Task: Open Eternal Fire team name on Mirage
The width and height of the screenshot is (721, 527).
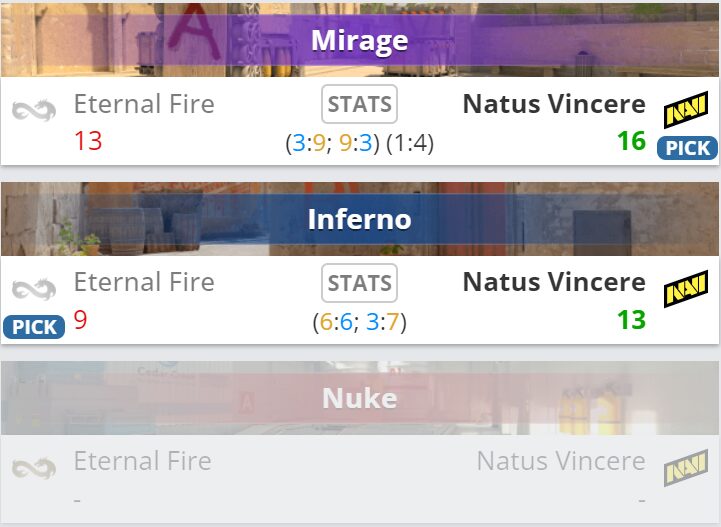Action: pyautogui.click(x=144, y=104)
